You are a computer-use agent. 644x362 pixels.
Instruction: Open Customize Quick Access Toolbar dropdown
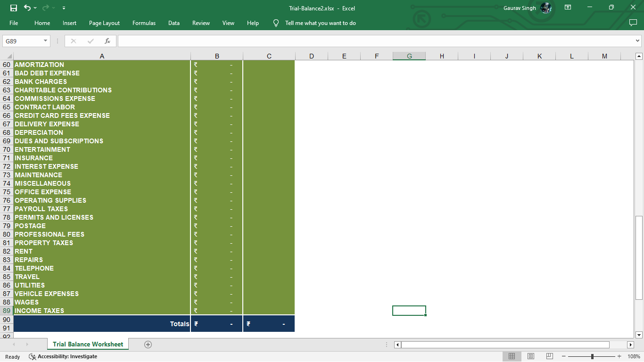[64, 8]
